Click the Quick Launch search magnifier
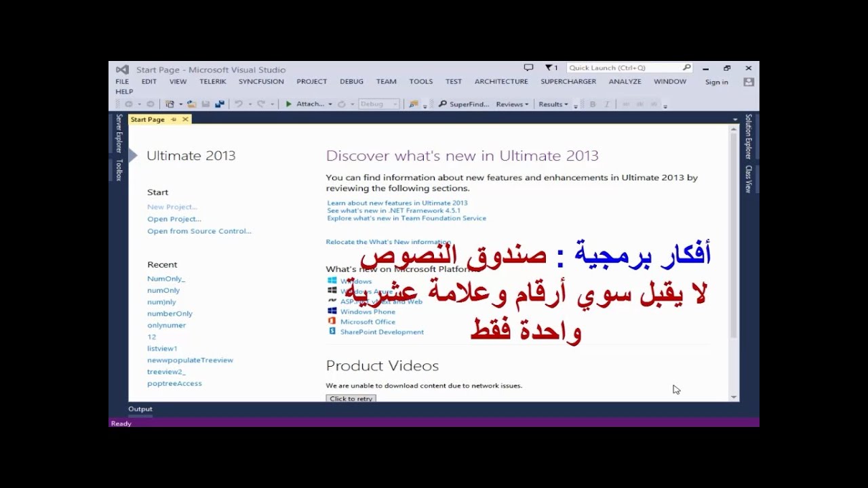 coord(686,68)
